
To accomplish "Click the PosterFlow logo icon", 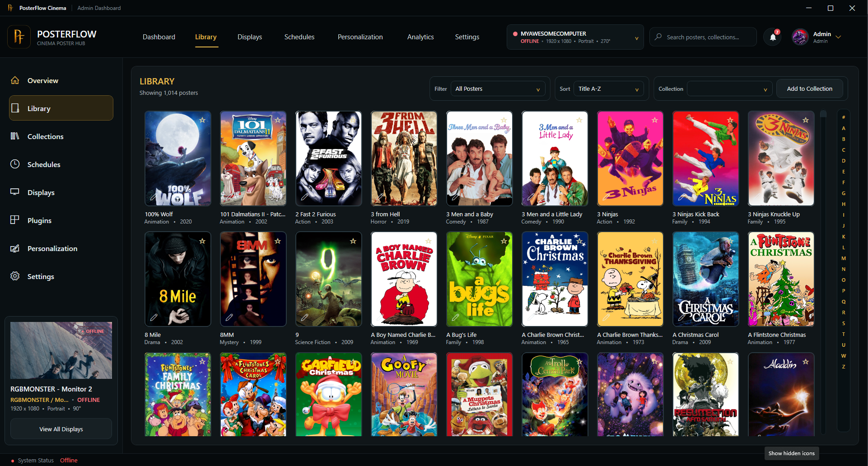I will tap(19, 37).
